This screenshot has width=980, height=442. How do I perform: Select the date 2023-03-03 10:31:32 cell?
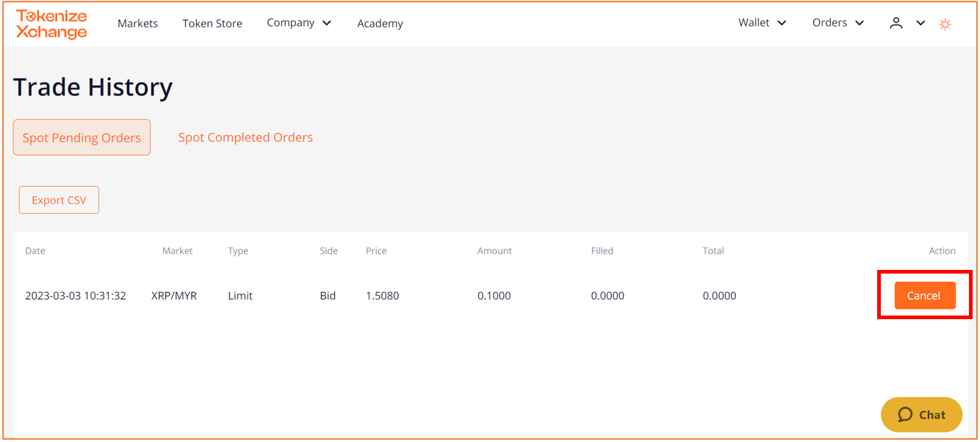coord(76,296)
